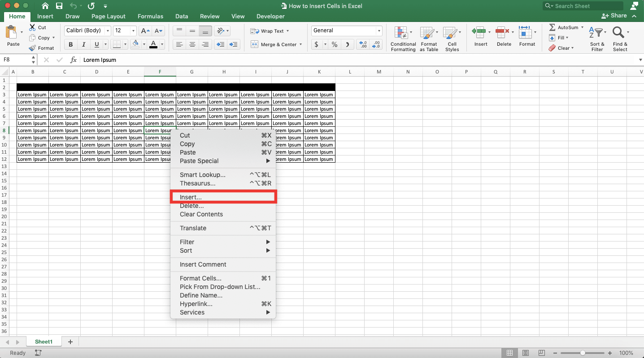Image resolution: width=644 pixels, height=358 pixels.
Task: Open the font size 12 dropdown
Action: click(x=133, y=31)
